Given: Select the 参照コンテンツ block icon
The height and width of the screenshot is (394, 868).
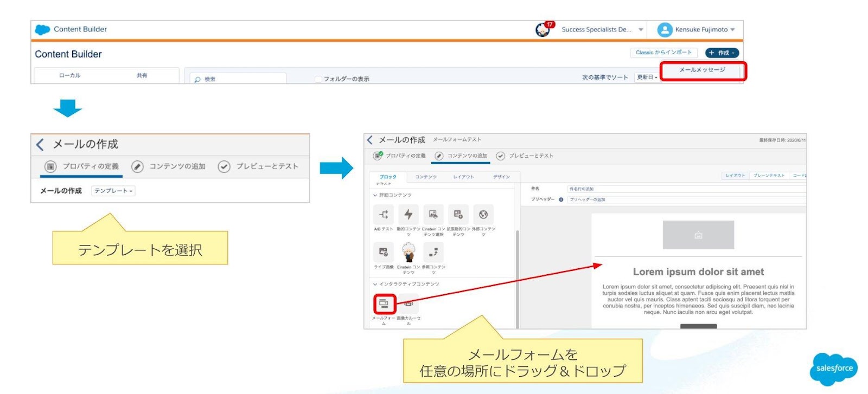Looking at the screenshot, I should [x=433, y=253].
